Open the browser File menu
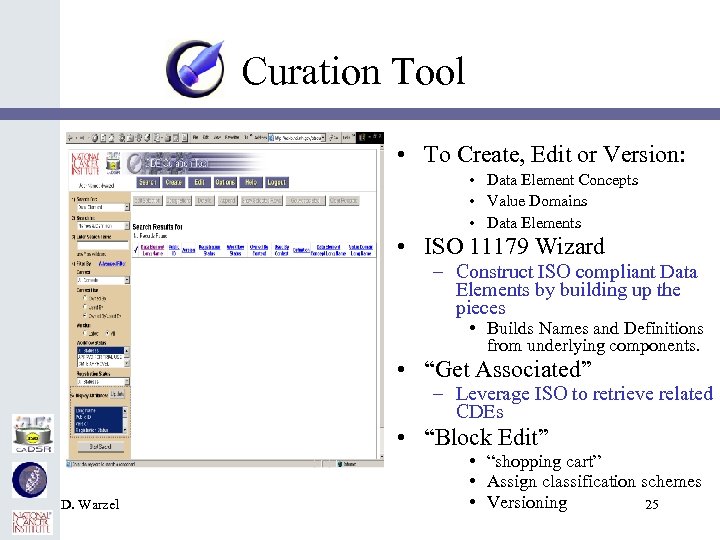Image resolution: width=720 pixels, height=540 pixels. (196, 137)
